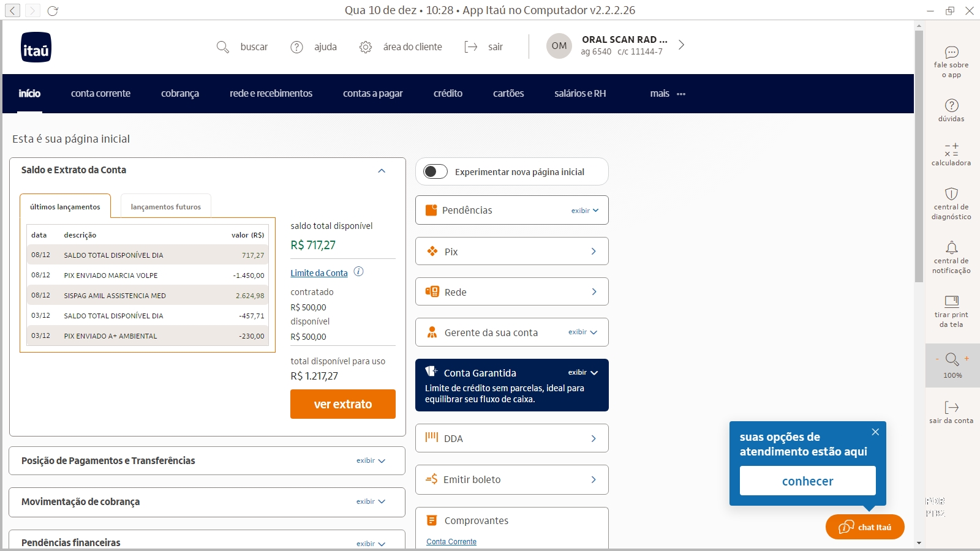Click the Comprovantes receipt icon
Screen dimensions: 980x551
pos(432,520)
